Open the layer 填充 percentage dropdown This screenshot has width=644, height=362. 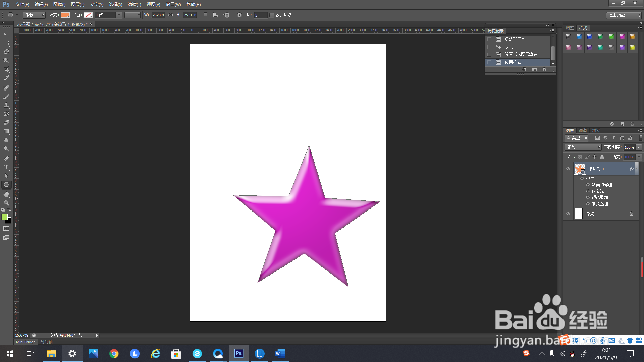coord(639,157)
